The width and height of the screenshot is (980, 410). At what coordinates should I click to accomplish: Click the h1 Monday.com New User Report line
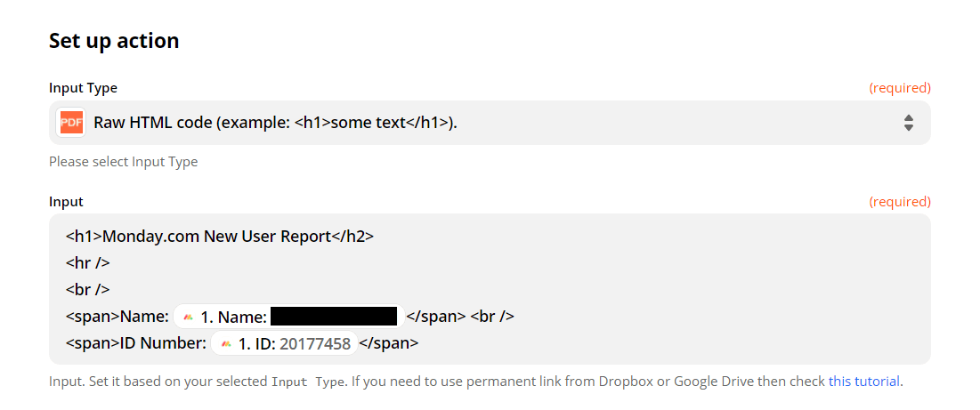click(x=219, y=237)
